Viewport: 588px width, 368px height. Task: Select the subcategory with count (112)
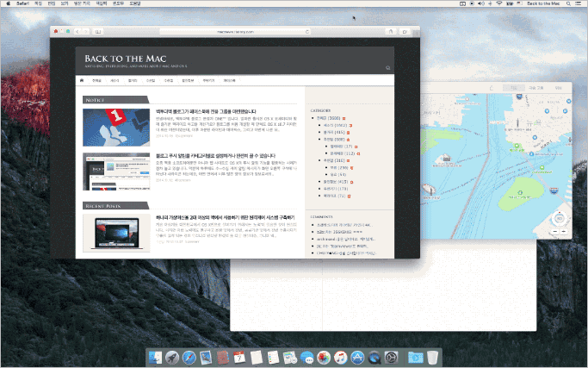tap(343, 153)
